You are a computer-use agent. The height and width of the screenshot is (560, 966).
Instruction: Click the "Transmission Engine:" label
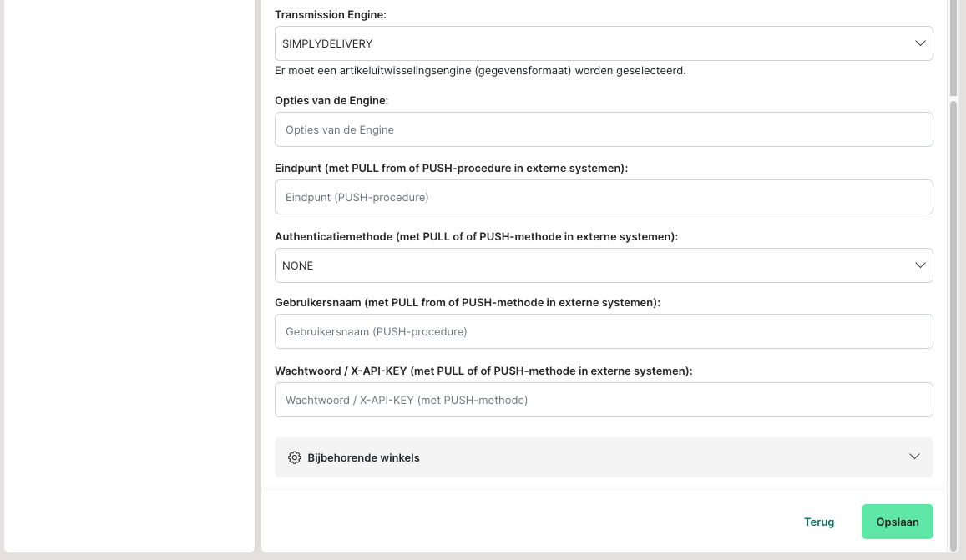331,14
